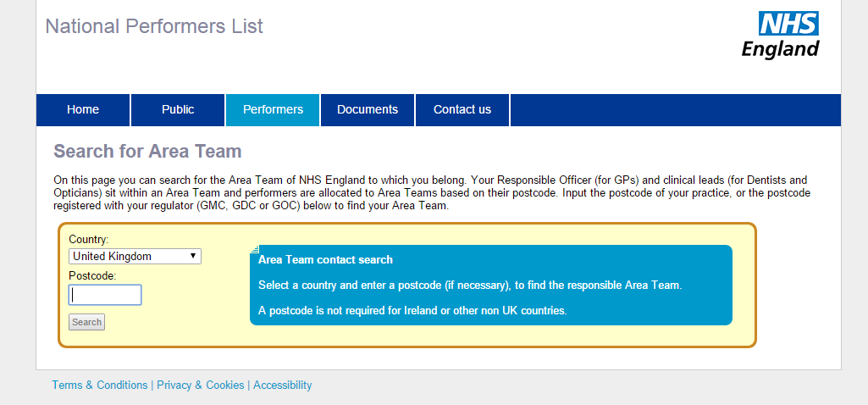Go to the Home menu item
Screen dimensions: 868x405
click(x=83, y=109)
